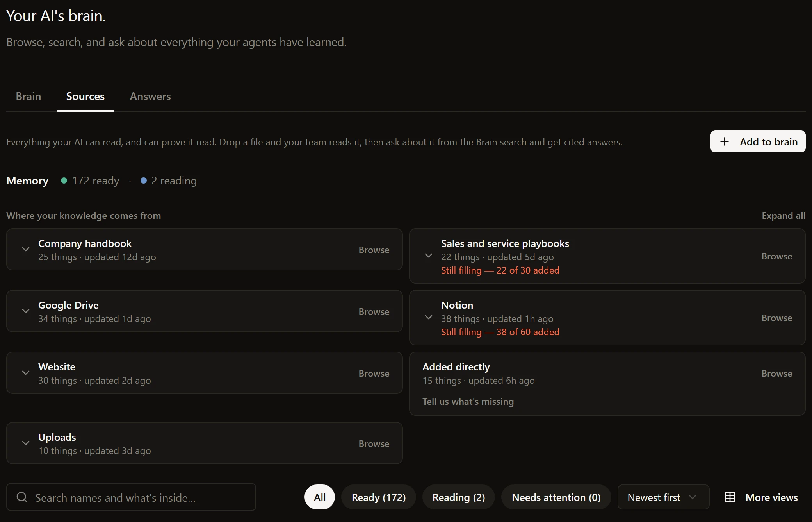Browse the Added directly source
Image resolution: width=812 pixels, height=522 pixels.
point(777,373)
